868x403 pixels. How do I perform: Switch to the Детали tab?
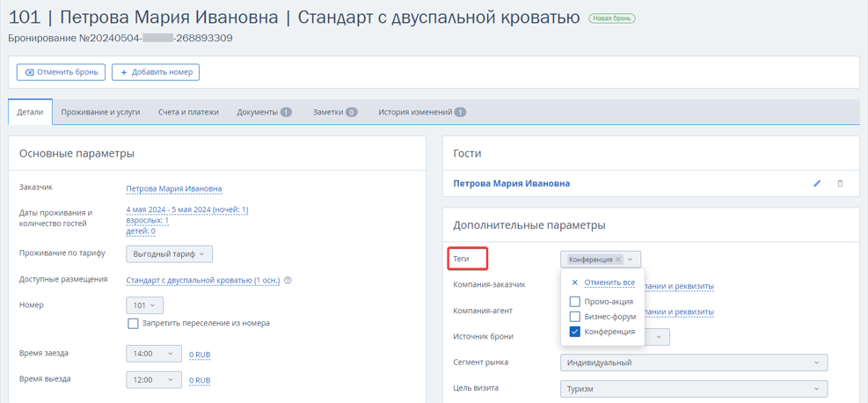click(30, 112)
